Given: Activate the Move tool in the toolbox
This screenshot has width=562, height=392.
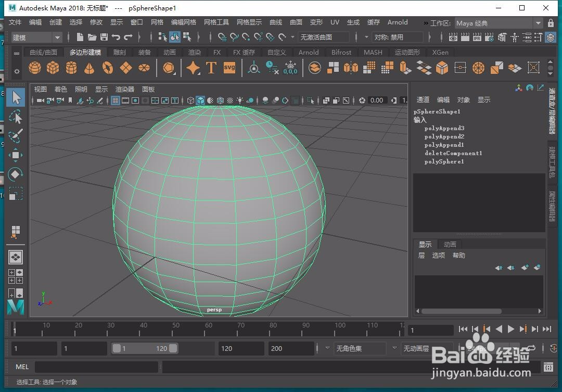Looking at the screenshot, I should tap(16, 155).
